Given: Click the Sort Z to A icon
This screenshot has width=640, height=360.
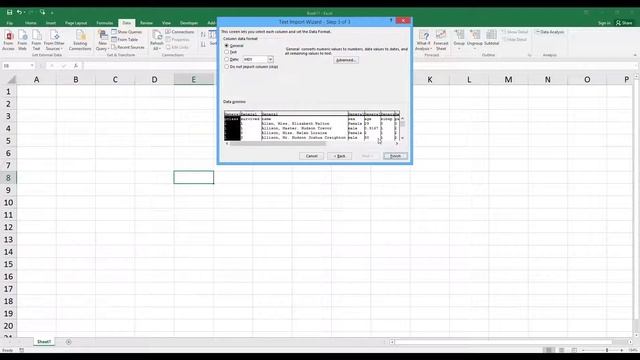Looking at the screenshot, I should point(203,44).
